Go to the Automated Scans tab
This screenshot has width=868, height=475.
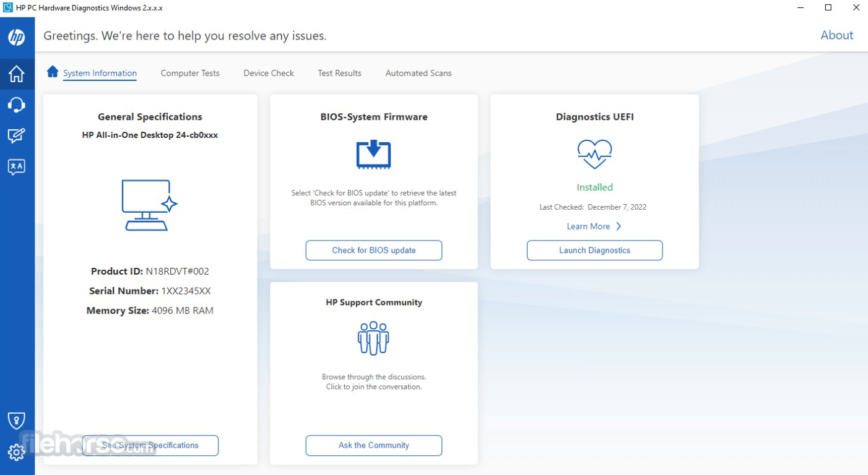pyautogui.click(x=419, y=73)
